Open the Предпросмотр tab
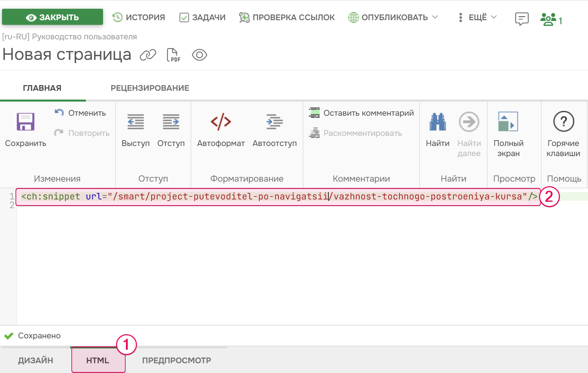This screenshot has width=588, height=373. click(x=176, y=360)
